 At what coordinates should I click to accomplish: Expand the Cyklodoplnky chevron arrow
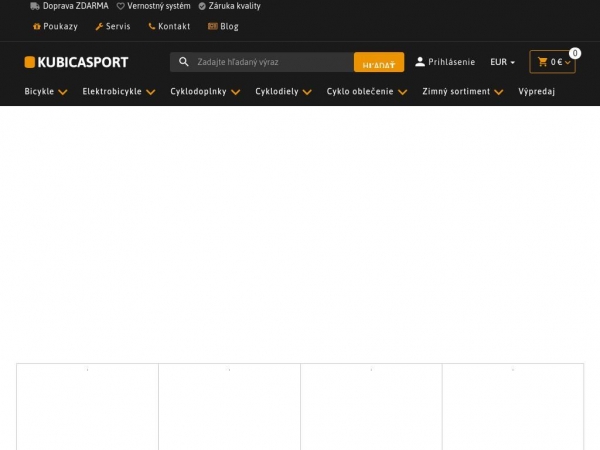click(x=236, y=92)
